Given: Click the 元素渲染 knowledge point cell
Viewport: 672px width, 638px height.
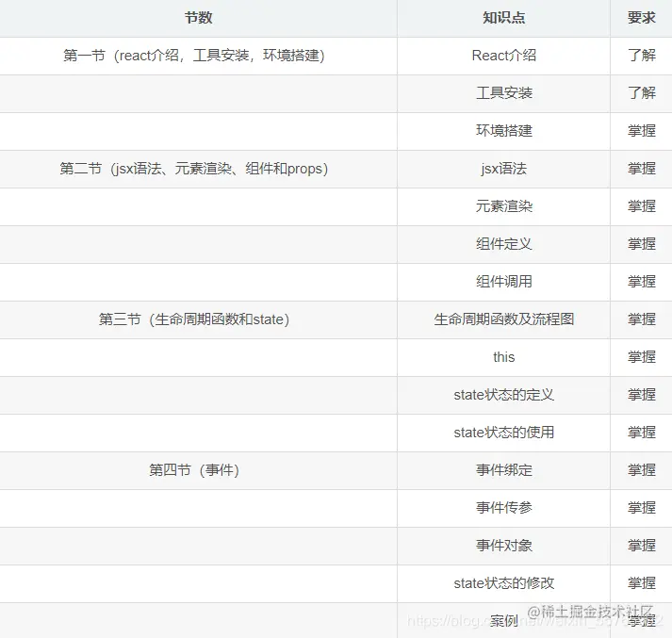Looking at the screenshot, I should point(503,206).
